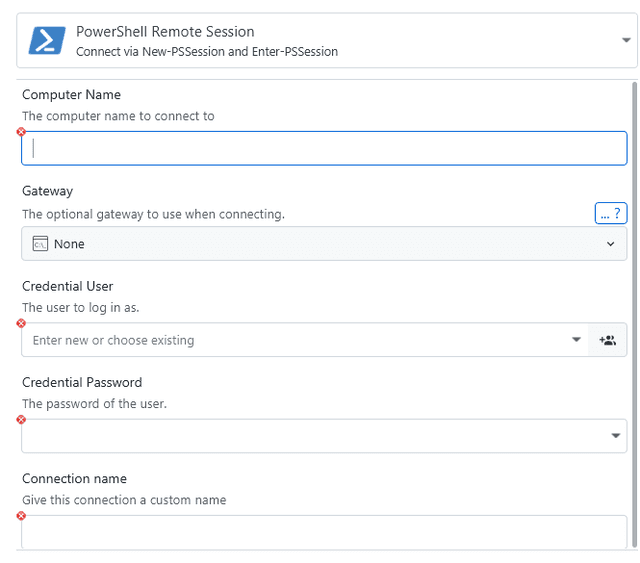Focus the Credential Password field
This screenshot has width=640, height=563.
pyautogui.click(x=310, y=436)
